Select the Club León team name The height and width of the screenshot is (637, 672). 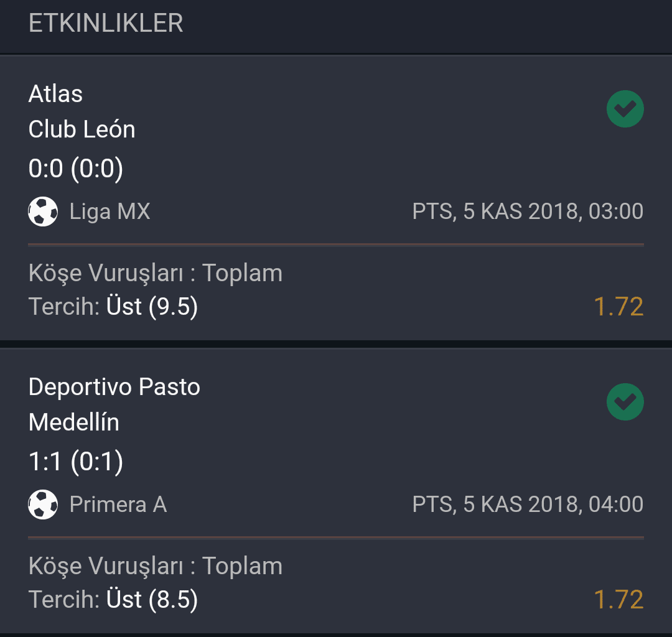[x=82, y=129]
